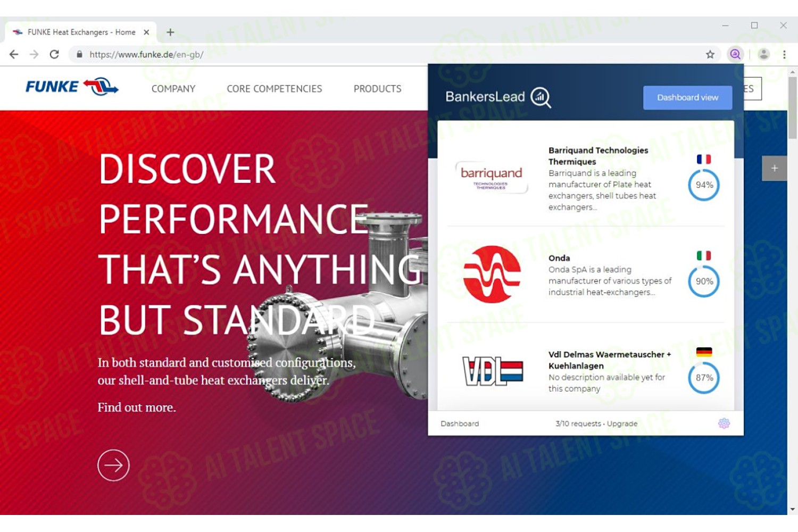
Task: Open BankersLead settings gear icon
Action: tap(724, 423)
